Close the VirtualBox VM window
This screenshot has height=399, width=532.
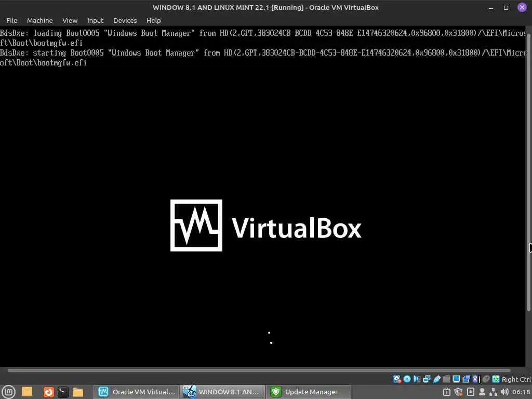[x=522, y=7]
